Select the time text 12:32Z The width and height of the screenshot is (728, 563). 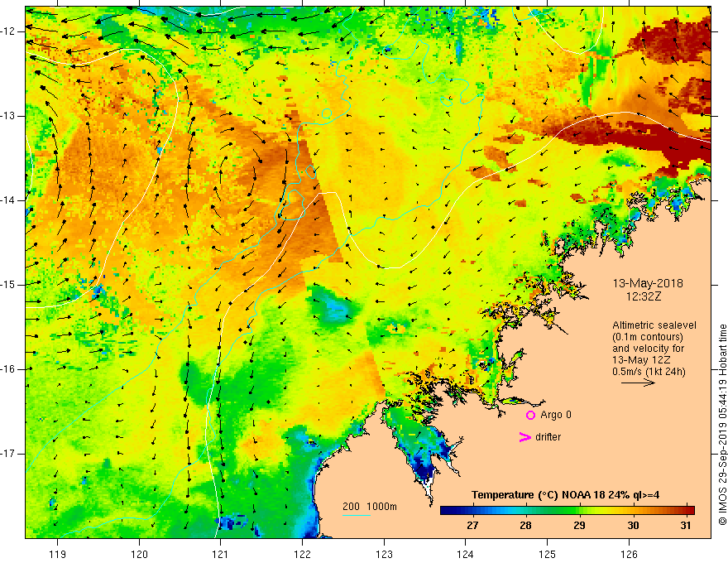click(x=643, y=296)
